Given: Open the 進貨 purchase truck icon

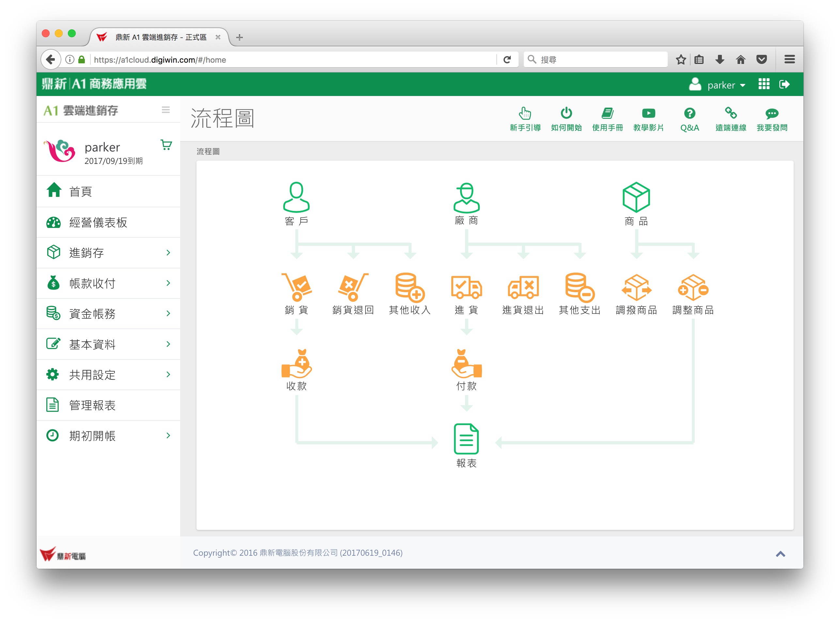Looking at the screenshot, I should [x=466, y=287].
